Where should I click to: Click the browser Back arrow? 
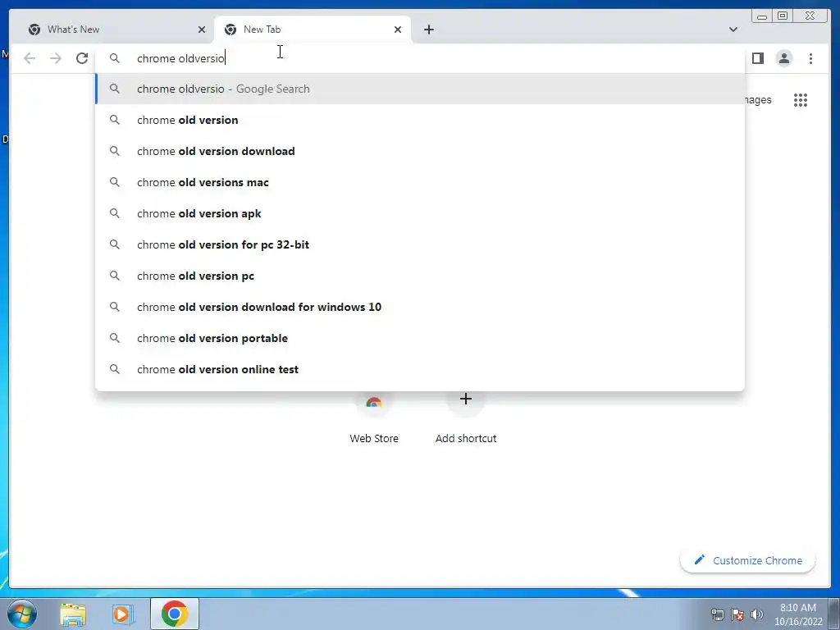30,58
